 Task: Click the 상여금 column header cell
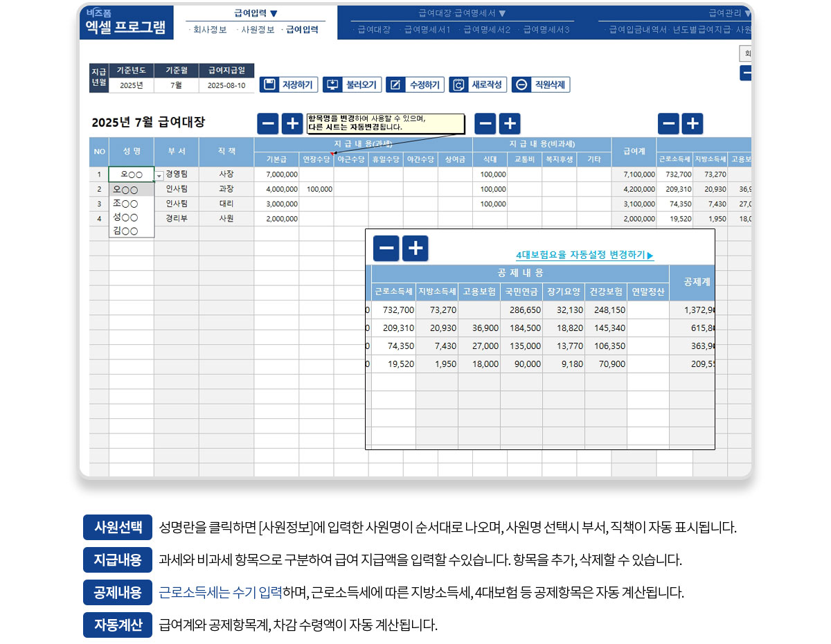[x=455, y=159]
